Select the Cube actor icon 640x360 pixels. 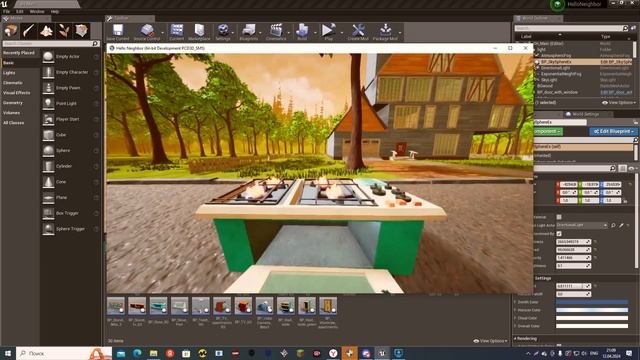(x=48, y=135)
